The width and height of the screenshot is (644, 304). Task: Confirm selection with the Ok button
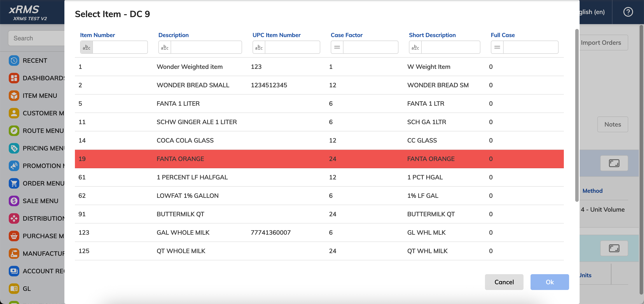550,282
